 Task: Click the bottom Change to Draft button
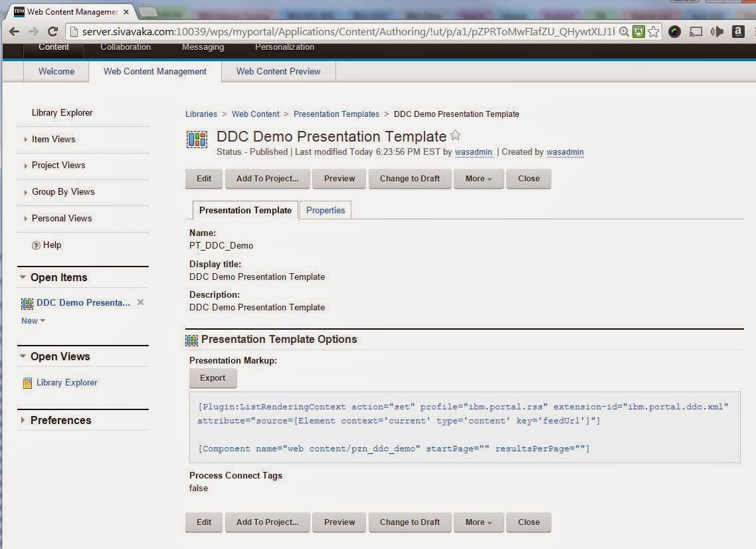click(x=410, y=522)
